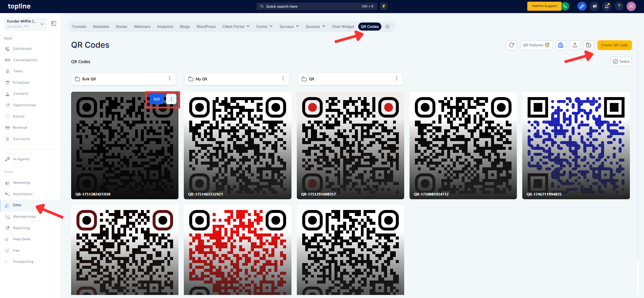Switch to the Websites tab
Image resolution: width=644 pixels, height=298 pixels.
(101, 27)
